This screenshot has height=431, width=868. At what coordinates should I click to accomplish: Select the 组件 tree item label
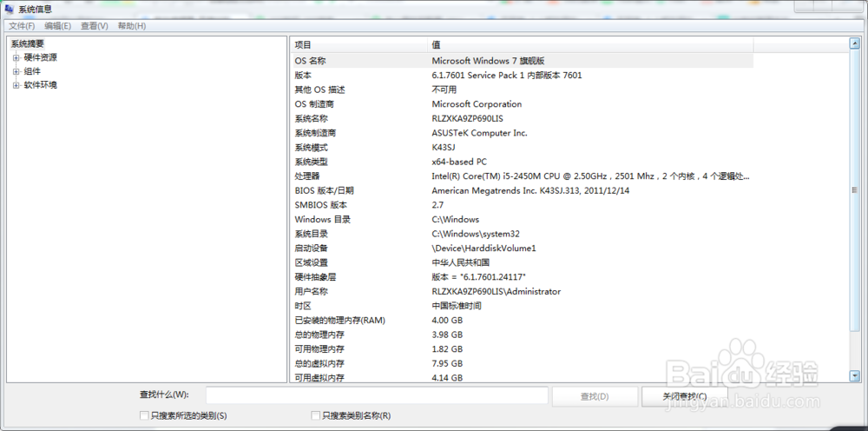(32, 71)
